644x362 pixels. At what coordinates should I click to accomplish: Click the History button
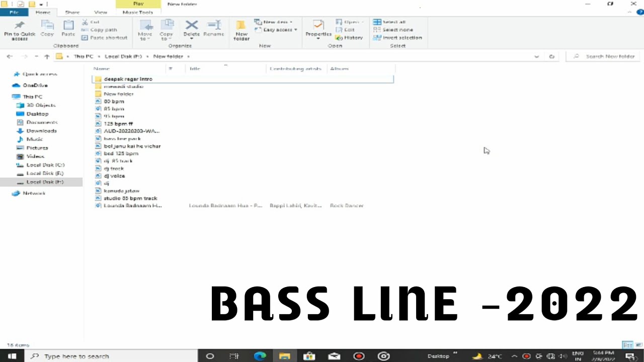pyautogui.click(x=349, y=38)
